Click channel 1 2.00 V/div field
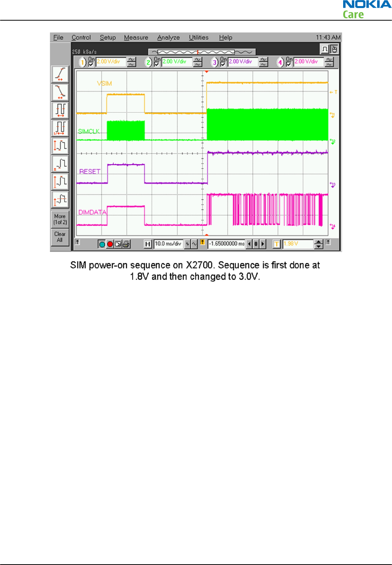The width and height of the screenshot is (392, 565). pos(111,62)
